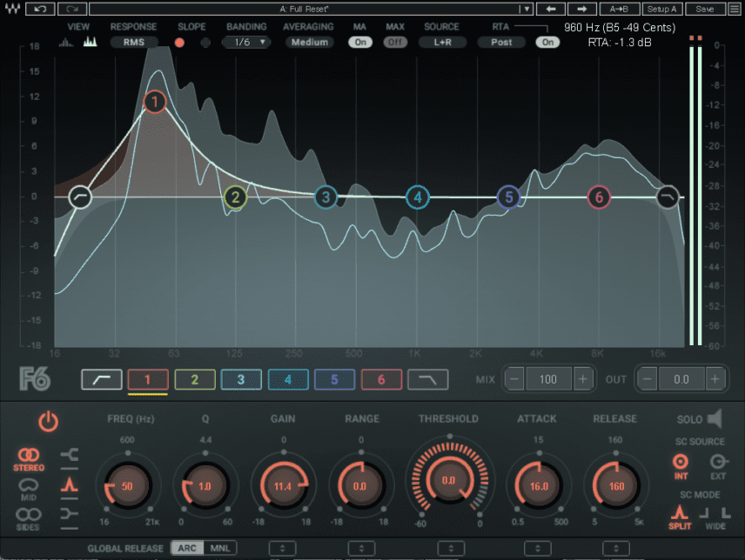Decrease MIX with the minus button
Image resolution: width=745 pixels, height=560 pixels.
[x=514, y=379]
